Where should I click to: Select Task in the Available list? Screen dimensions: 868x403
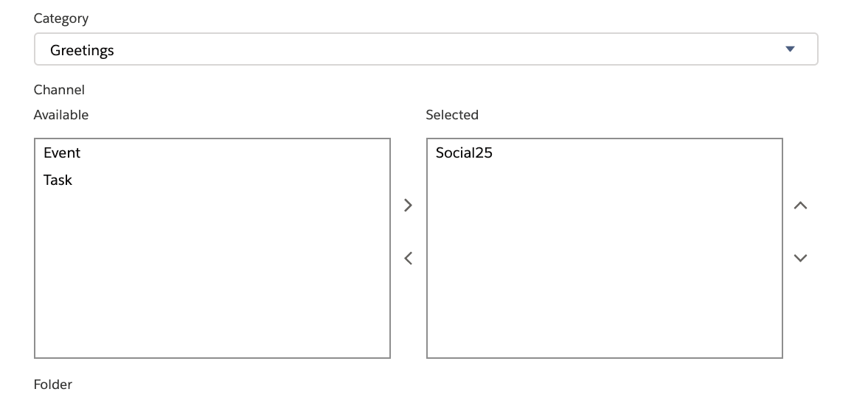pos(58,180)
